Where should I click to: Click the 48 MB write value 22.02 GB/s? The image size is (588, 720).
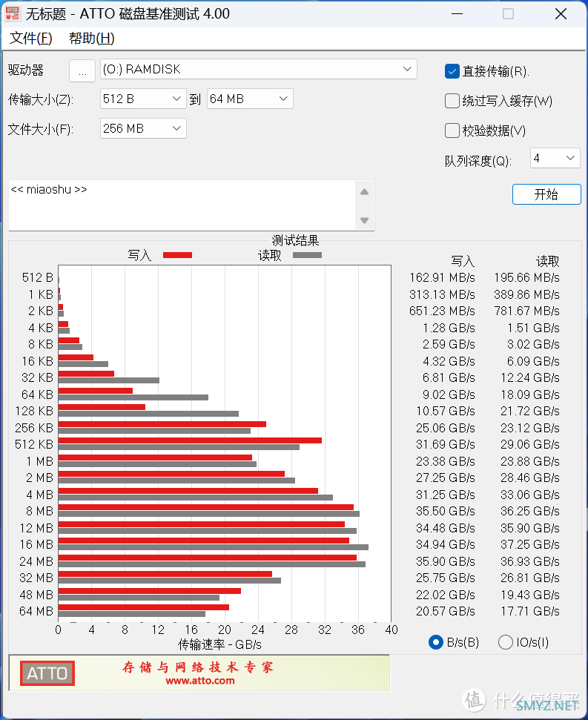(445, 595)
